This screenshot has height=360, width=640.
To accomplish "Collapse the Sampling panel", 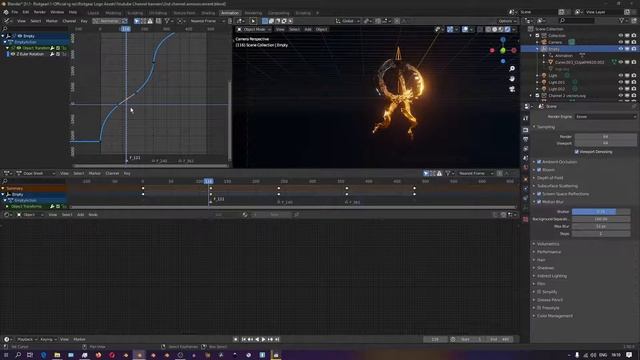I will point(545,127).
